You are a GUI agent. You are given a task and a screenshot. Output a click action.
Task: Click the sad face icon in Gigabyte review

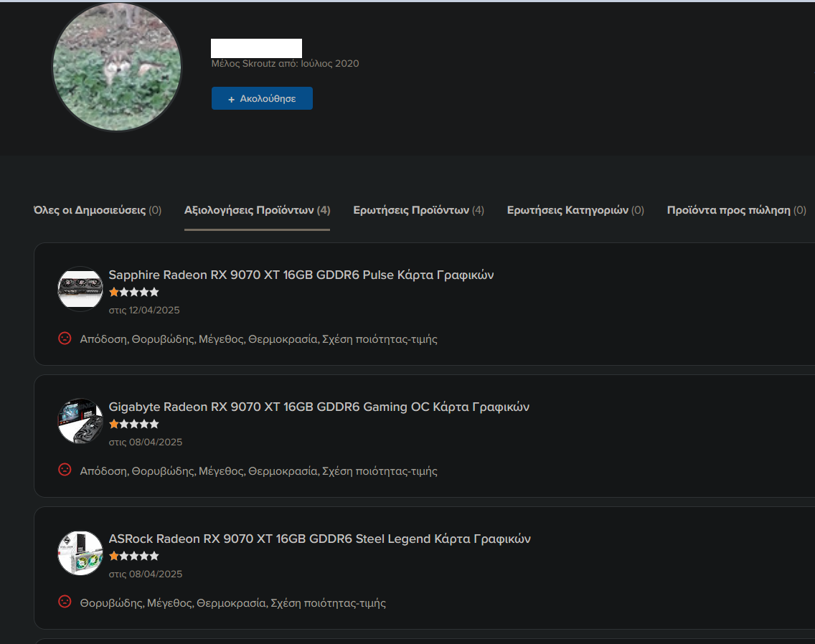point(65,470)
